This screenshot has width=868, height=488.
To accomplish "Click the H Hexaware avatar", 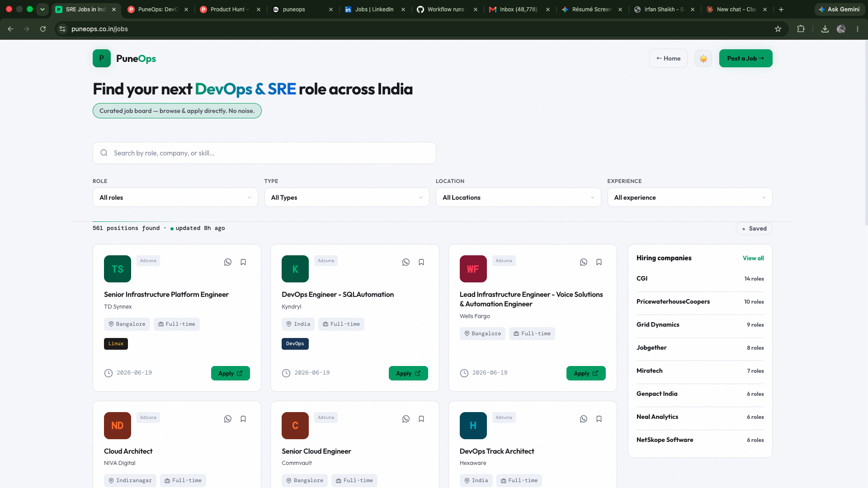I will [x=473, y=426].
